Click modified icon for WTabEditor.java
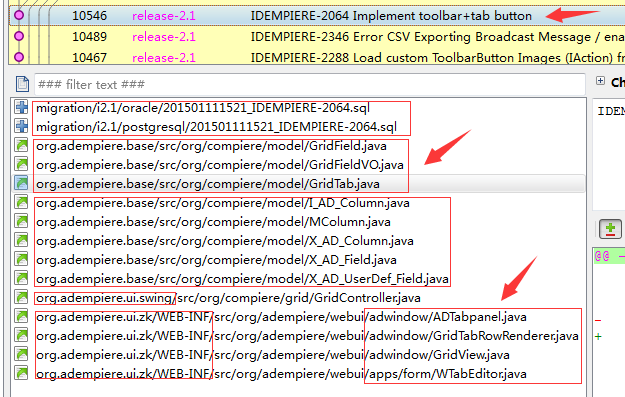Viewport: 625px width, 397px height. pos(22,373)
